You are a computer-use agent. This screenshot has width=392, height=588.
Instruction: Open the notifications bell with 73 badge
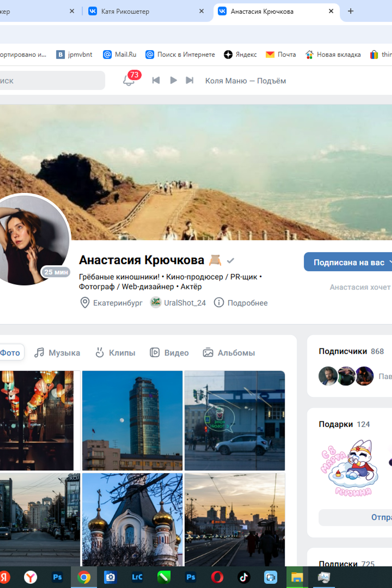[x=129, y=80]
